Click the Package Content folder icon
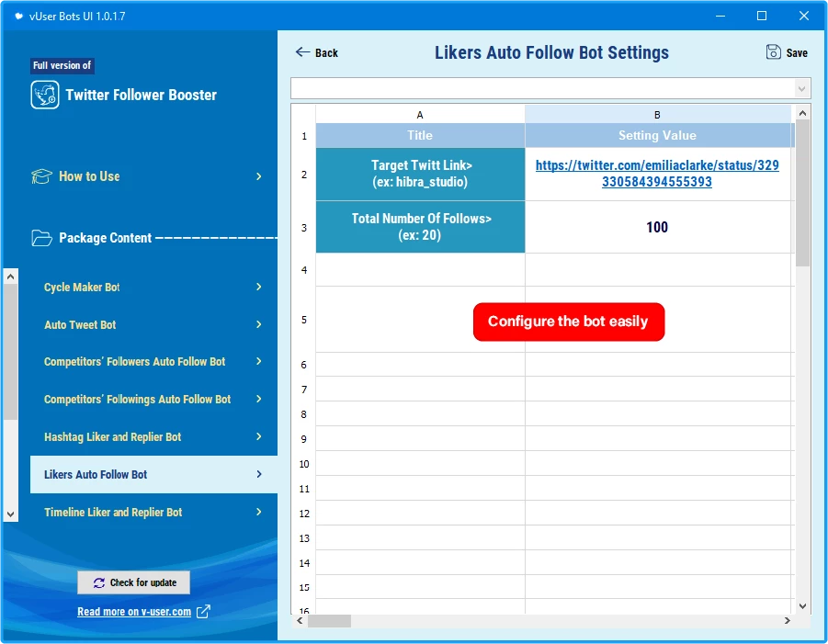828x644 pixels. coord(41,238)
